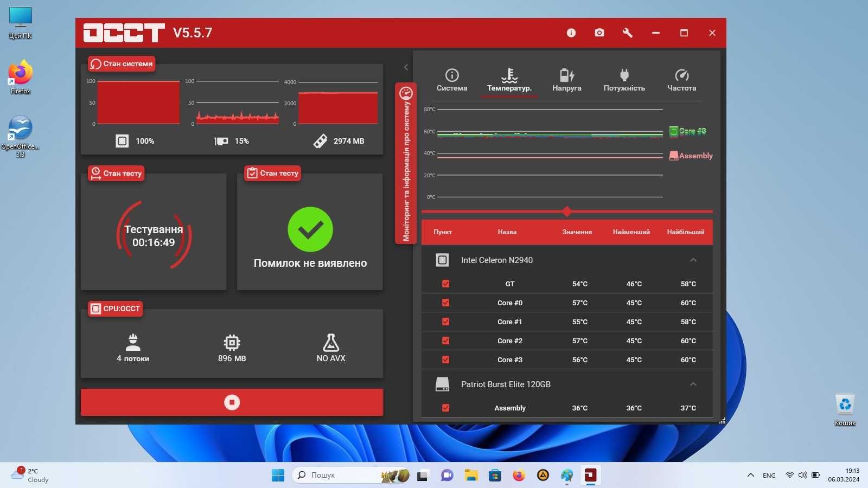Open Firefox desktop shortcut
This screenshot has height=488, width=868.
(21, 78)
